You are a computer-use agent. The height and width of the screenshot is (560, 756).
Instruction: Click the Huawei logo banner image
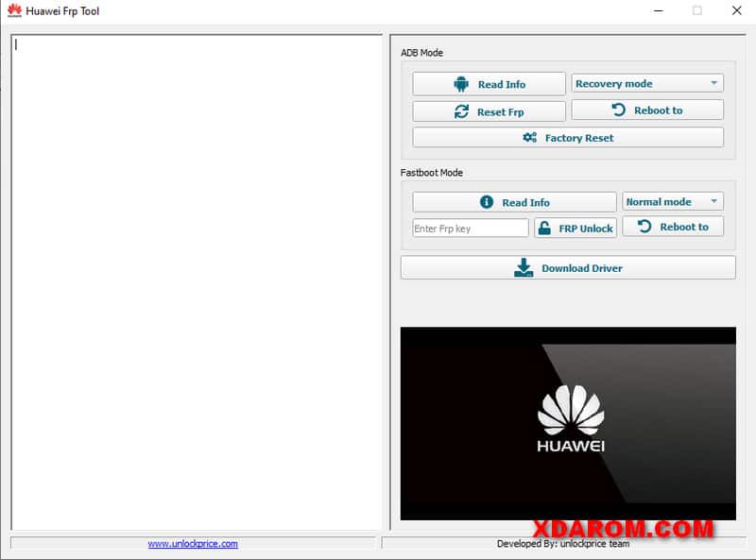pyautogui.click(x=568, y=424)
